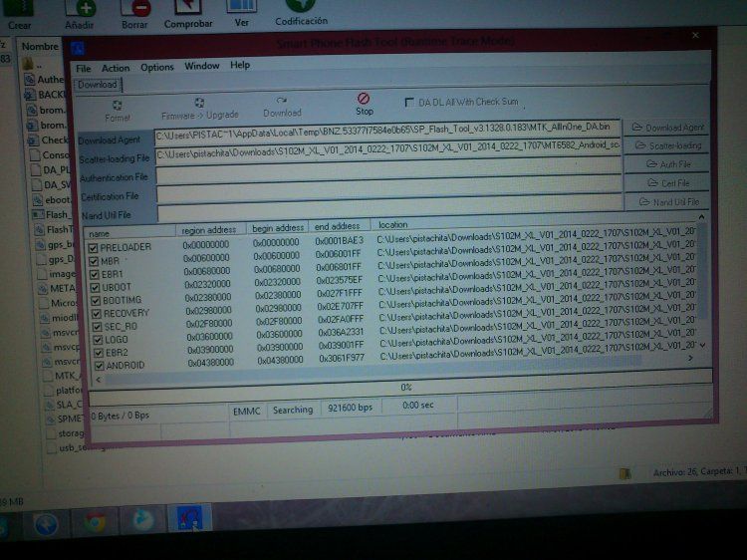
Task: Open parent folder '..' in file list
Action: 33,64
